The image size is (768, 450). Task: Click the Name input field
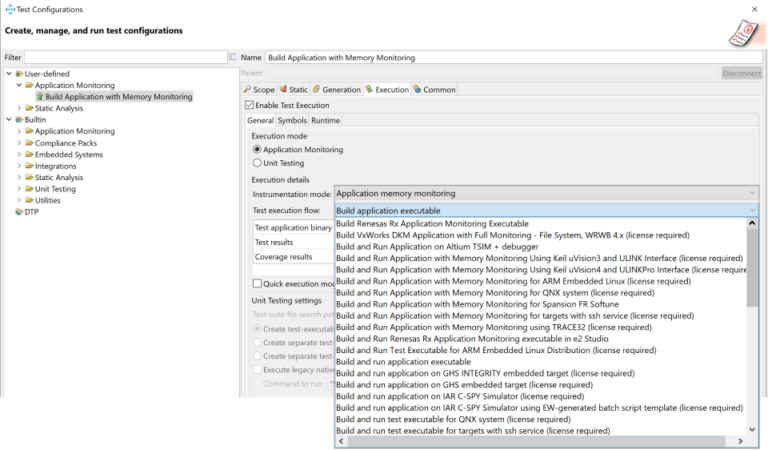tap(514, 57)
